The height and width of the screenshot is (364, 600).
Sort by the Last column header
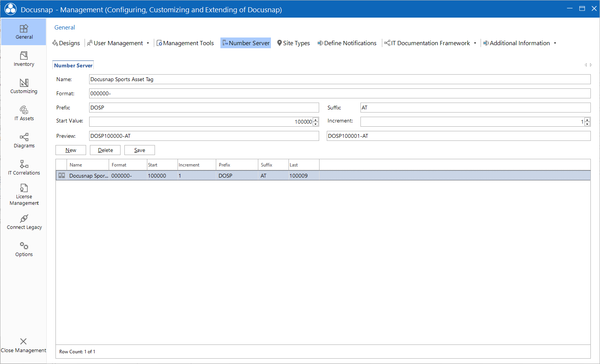pos(304,165)
